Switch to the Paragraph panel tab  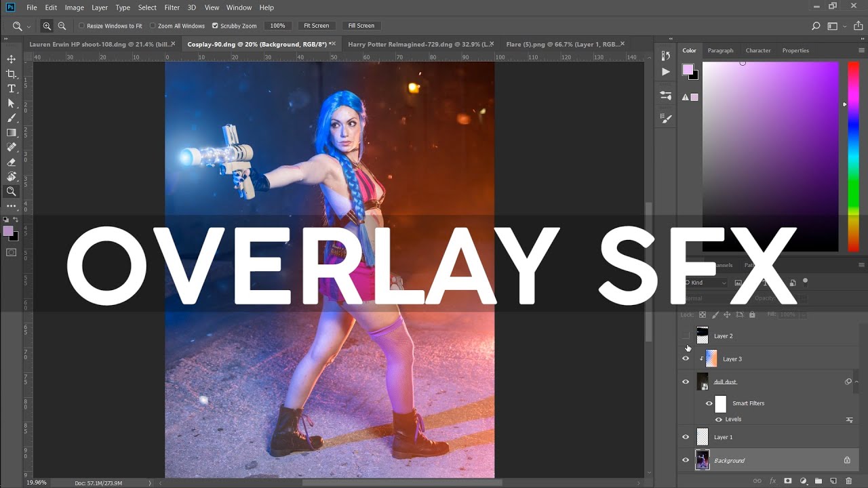(720, 50)
